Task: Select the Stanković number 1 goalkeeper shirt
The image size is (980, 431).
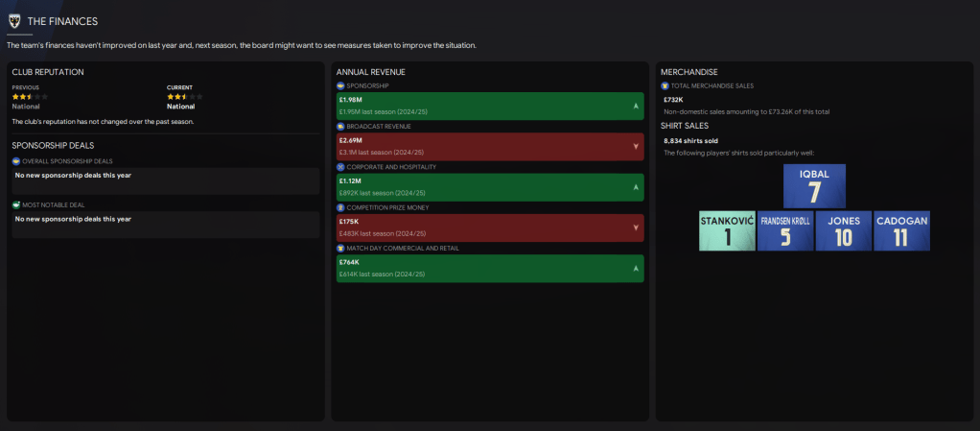Action: point(727,231)
